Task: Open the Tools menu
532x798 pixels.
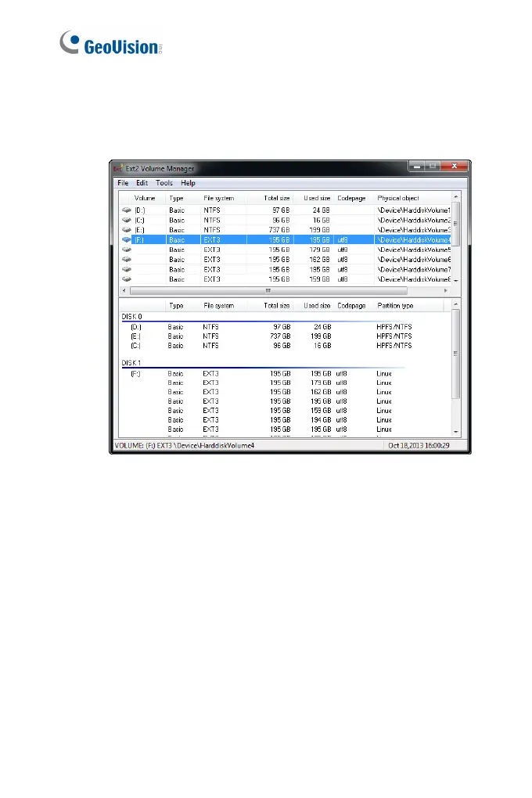Action: click(x=164, y=183)
